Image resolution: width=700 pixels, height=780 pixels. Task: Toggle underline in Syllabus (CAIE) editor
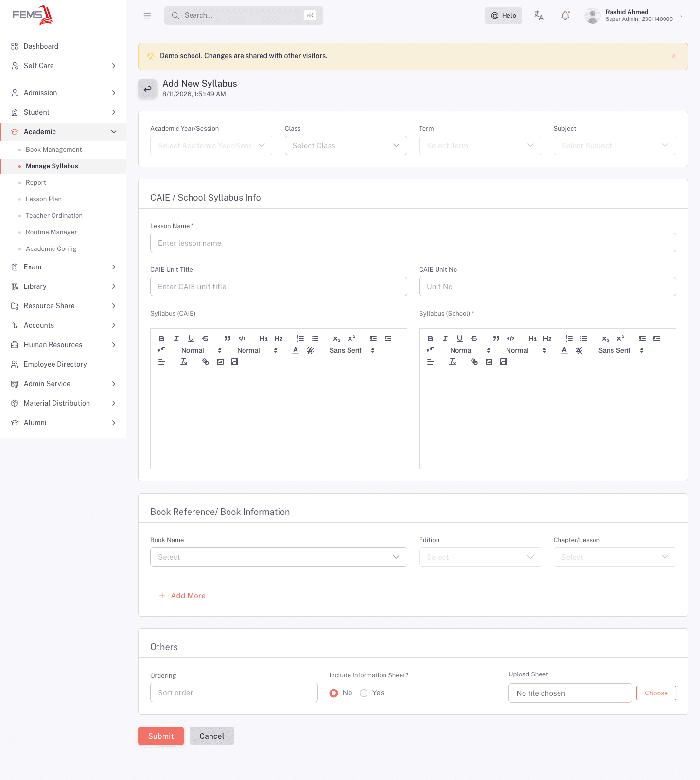(x=191, y=338)
